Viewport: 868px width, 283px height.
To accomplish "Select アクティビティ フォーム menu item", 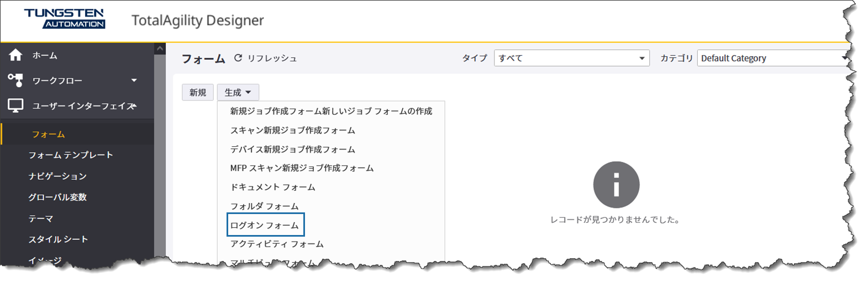I will [x=277, y=244].
